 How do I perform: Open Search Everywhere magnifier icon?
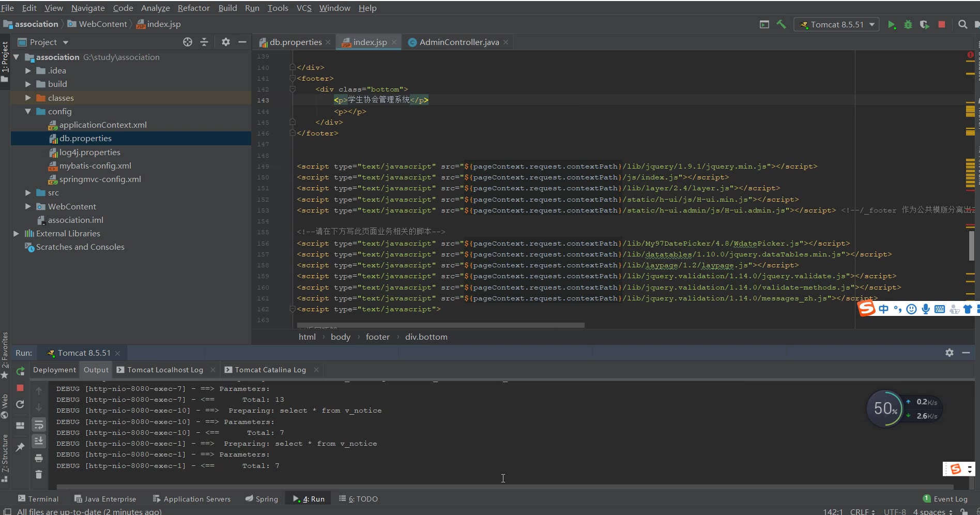(x=962, y=24)
